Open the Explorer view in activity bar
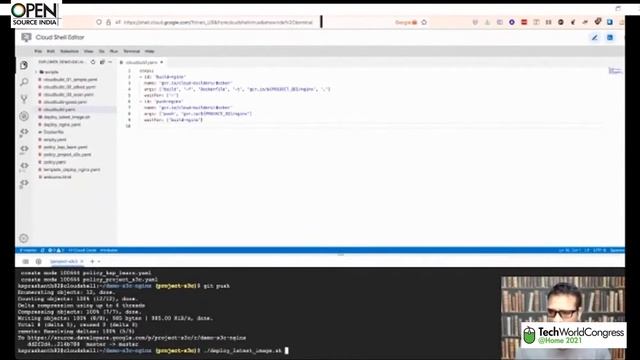The width and height of the screenshot is (640, 360). tap(24, 65)
